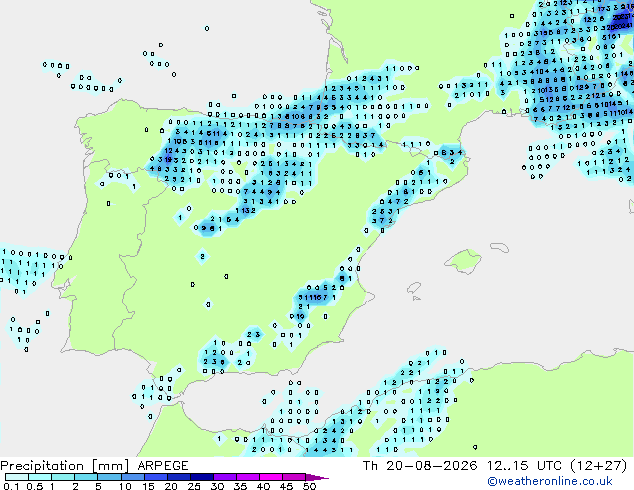The height and width of the screenshot is (490, 634).
Task: Select the '50' legend label
Action: [309, 486]
